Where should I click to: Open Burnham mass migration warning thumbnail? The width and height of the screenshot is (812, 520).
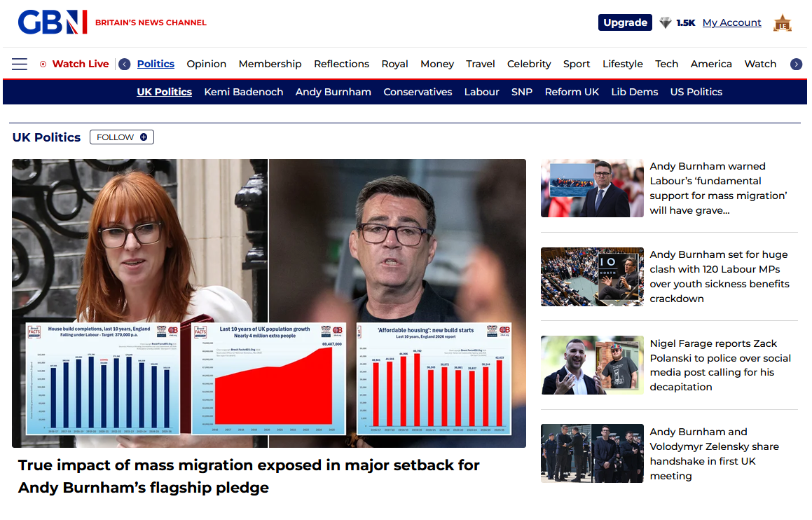pyautogui.click(x=592, y=188)
